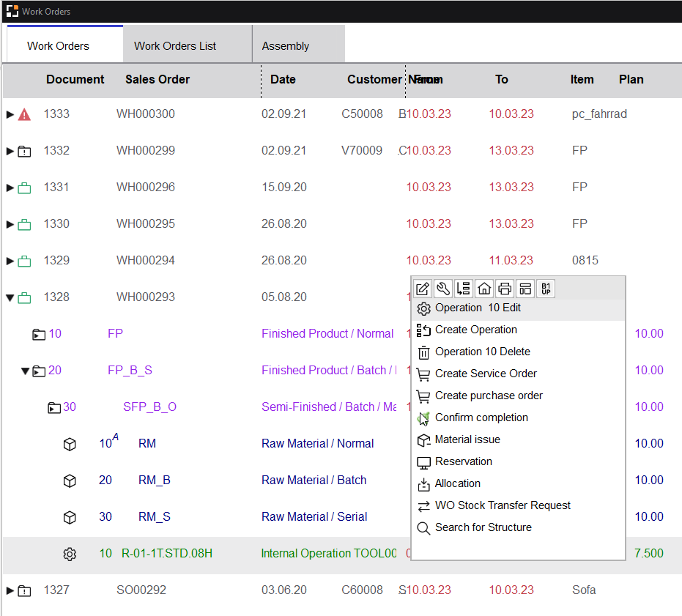Click the B1 UP icon in popup toolbar

pyautogui.click(x=546, y=289)
